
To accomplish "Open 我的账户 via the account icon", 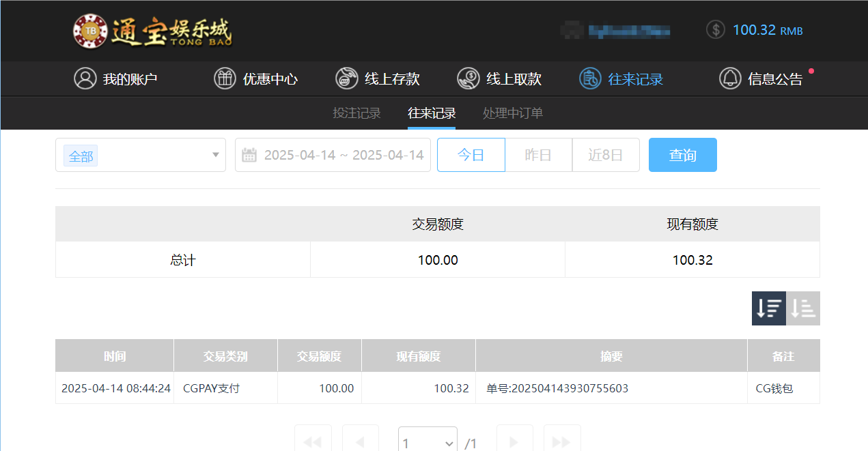I will click(85, 78).
